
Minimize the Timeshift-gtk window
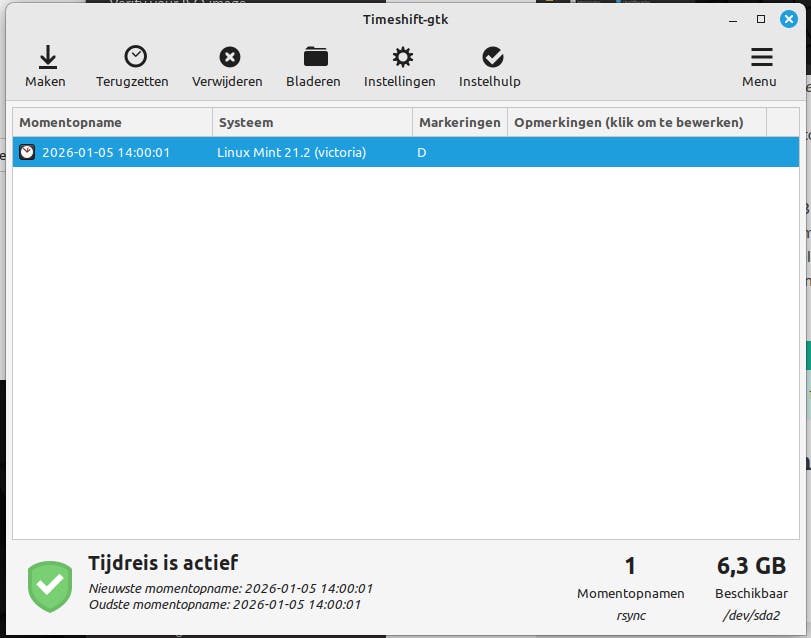[x=733, y=20]
